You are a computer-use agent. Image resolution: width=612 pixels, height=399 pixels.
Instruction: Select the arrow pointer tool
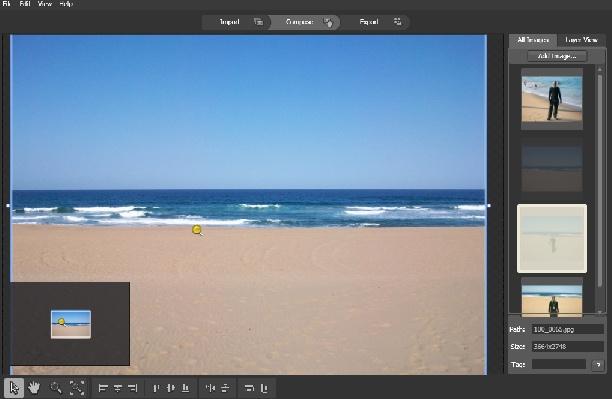pos(14,388)
